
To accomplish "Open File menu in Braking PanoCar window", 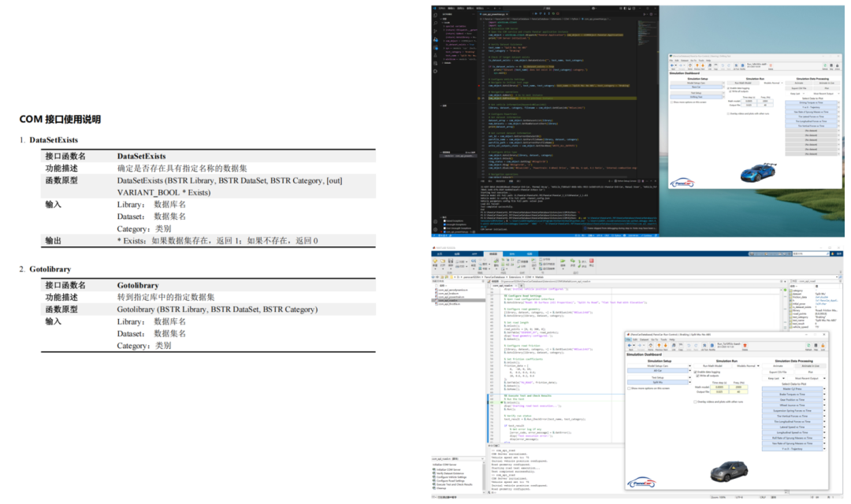I will coord(629,339).
